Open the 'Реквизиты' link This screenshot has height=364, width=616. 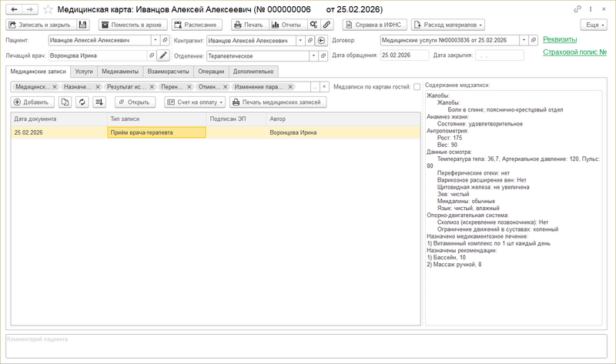pos(563,38)
